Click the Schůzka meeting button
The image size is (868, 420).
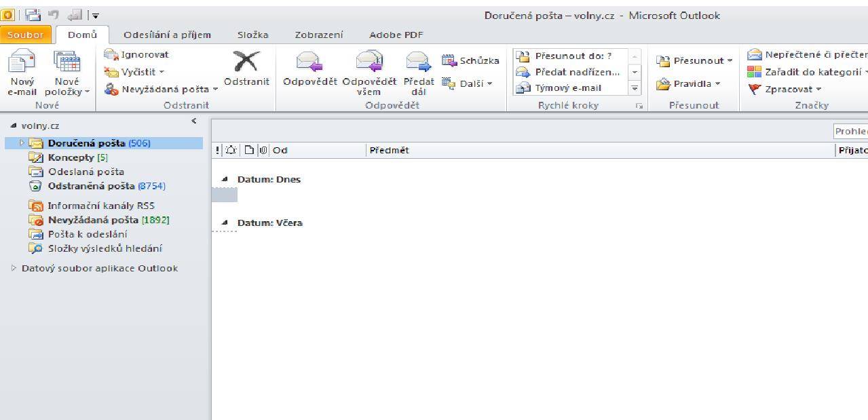tap(470, 60)
